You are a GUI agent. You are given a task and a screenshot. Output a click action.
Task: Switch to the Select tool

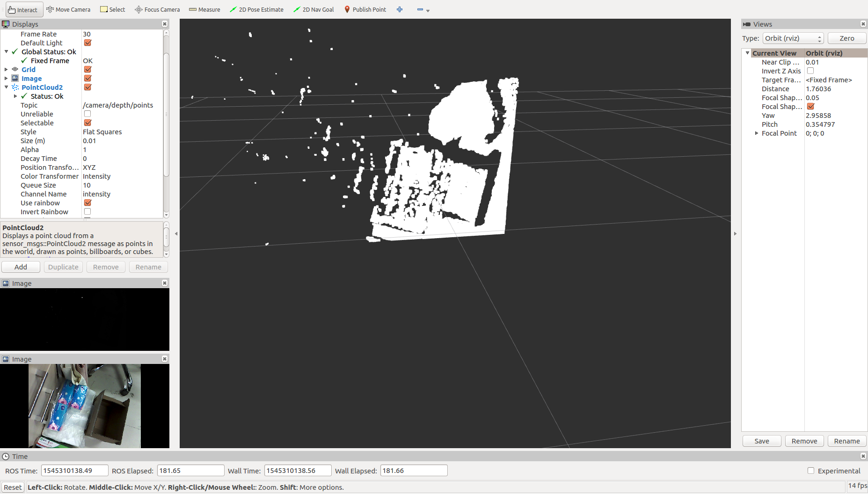112,9
